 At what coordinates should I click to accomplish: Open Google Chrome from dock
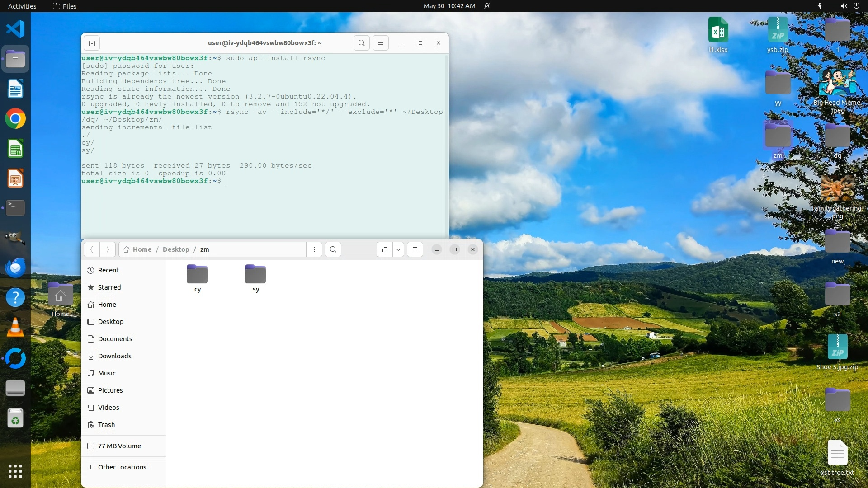pos(15,119)
